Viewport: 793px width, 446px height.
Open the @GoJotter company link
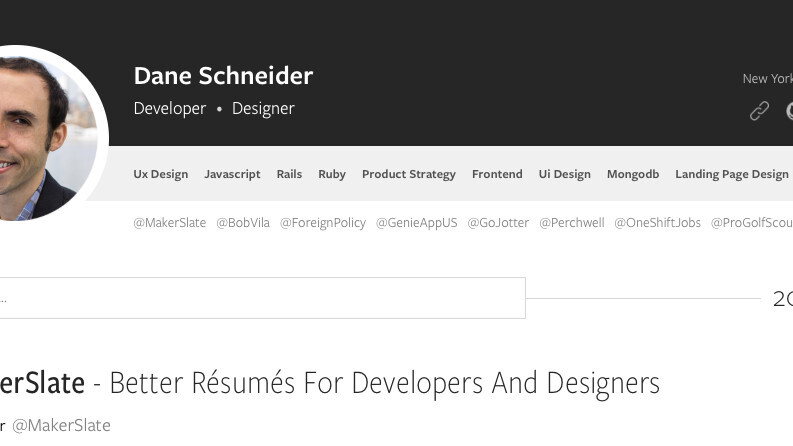pyautogui.click(x=498, y=223)
